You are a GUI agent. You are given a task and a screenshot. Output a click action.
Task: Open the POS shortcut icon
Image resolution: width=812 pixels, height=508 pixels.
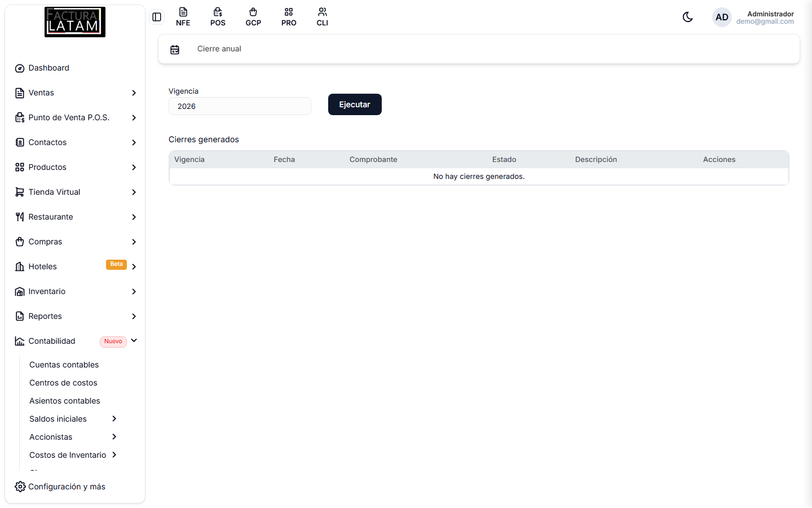pyautogui.click(x=218, y=17)
